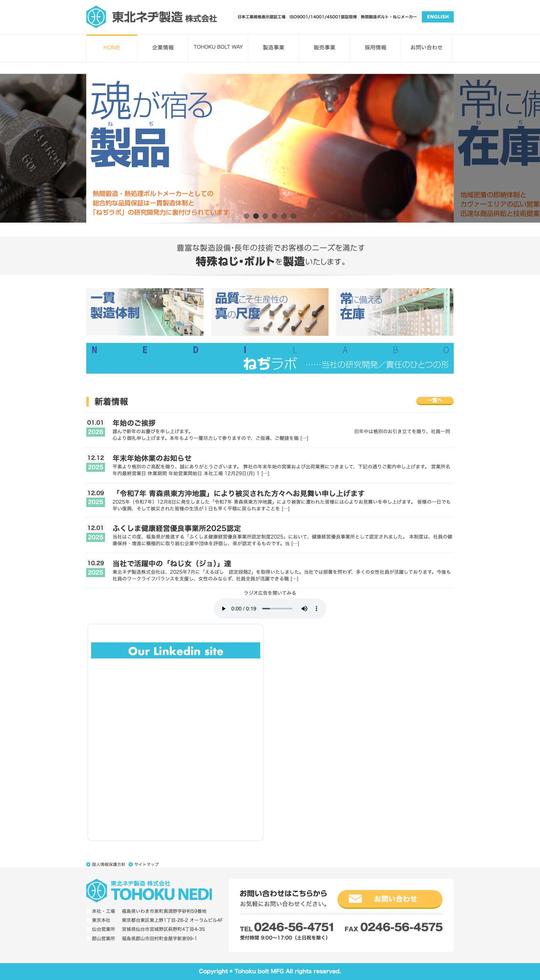
Task: Click the 魂が宿る製品 hero slide
Action: tap(270, 148)
